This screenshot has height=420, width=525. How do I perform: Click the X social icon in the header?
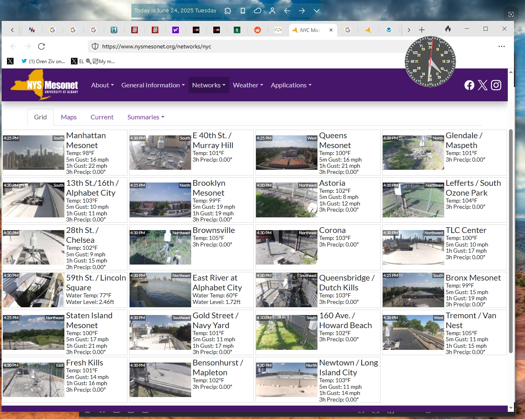482,85
